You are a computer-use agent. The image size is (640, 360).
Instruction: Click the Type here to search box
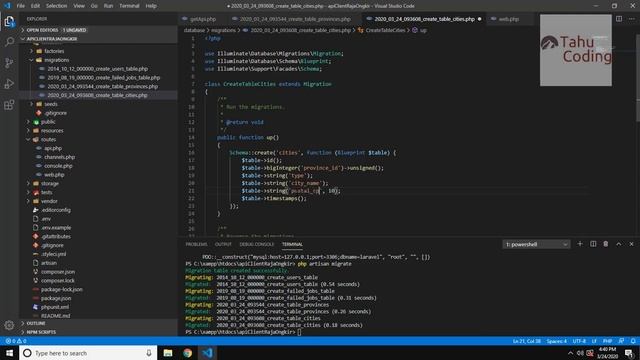(88, 353)
